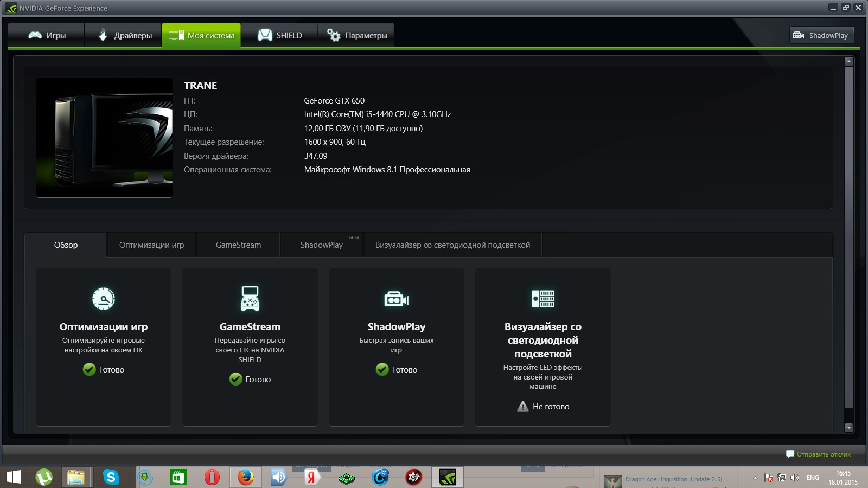Click the camera icon on ShadowPlay button
The image size is (868, 488).
pos(799,35)
